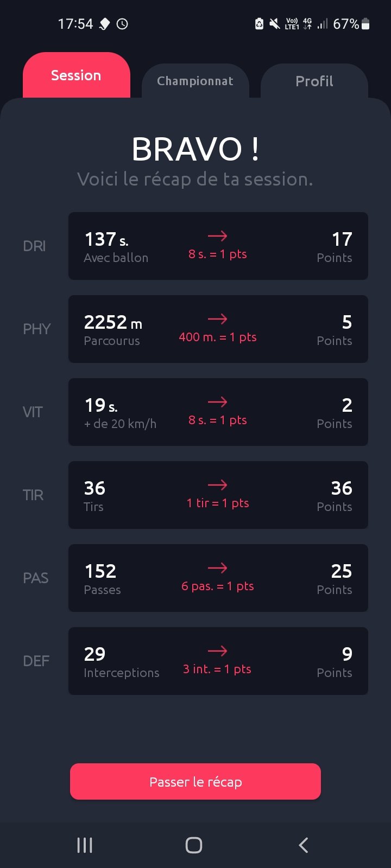Open the 19 s. speed stat card
The height and width of the screenshot is (868, 391).
tap(218, 412)
